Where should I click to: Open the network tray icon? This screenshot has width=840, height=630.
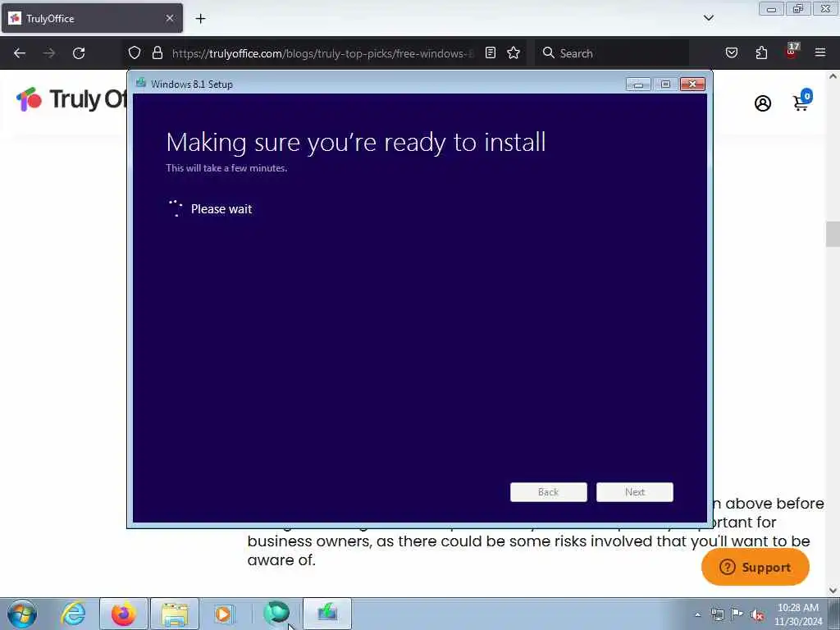[717, 614]
